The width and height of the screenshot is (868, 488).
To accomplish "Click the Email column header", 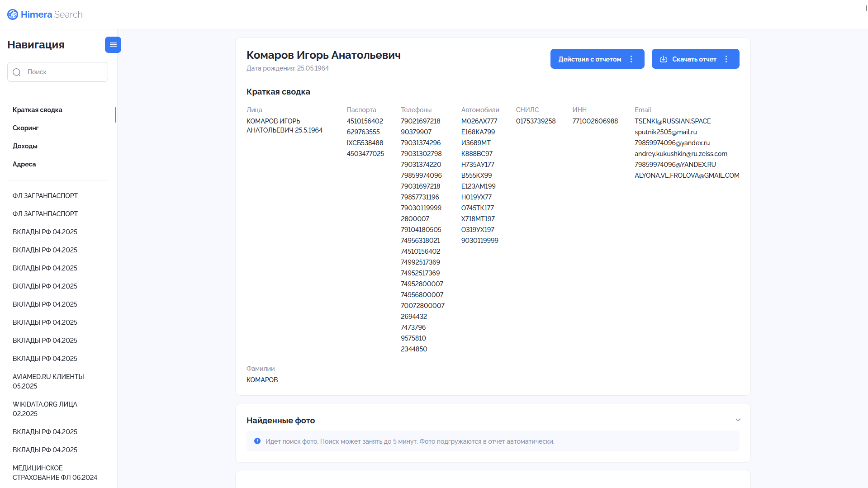I will point(643,110).
